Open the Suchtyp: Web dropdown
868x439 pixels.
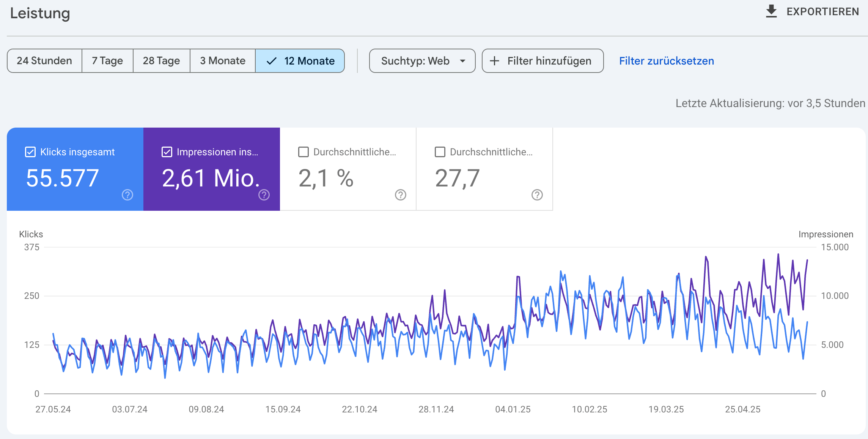pyautogui.click(x=422, y=61)
